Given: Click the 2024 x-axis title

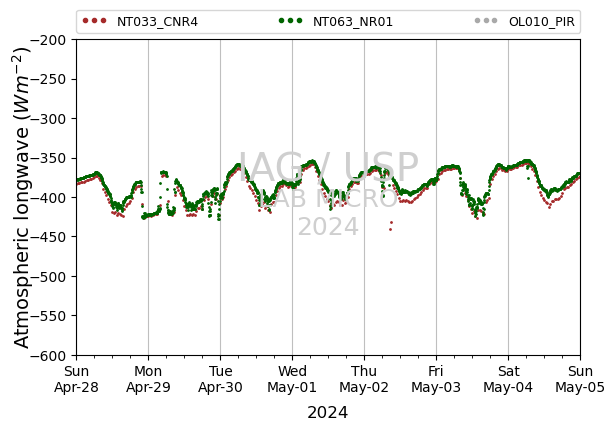Looking at the screenshot, I should pyautogui.click(x=328, y=413).
